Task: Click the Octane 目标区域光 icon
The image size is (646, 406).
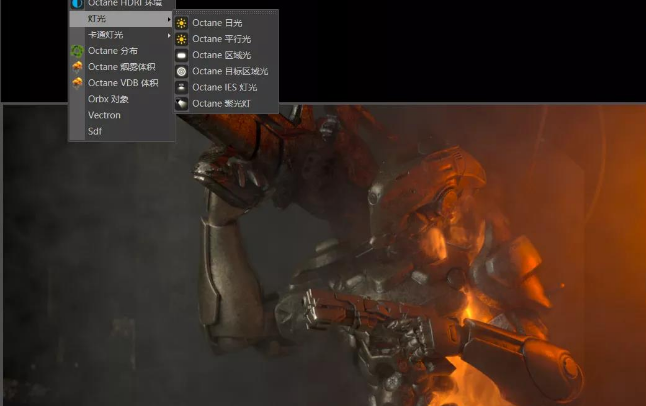Action: click(181, 71)
